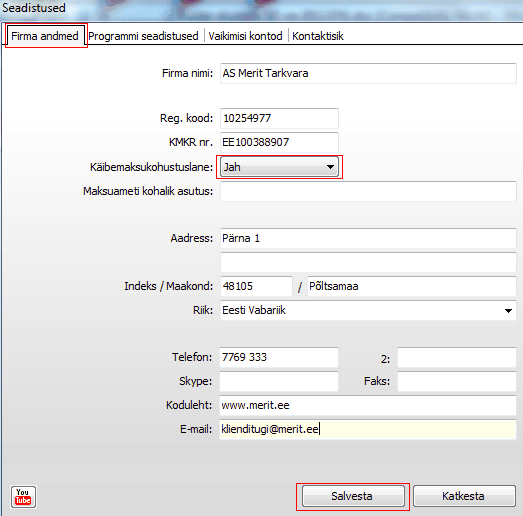Click the Koduleht field with www.merit.ee
Screen dimensions: 523x516
(368, 405)
